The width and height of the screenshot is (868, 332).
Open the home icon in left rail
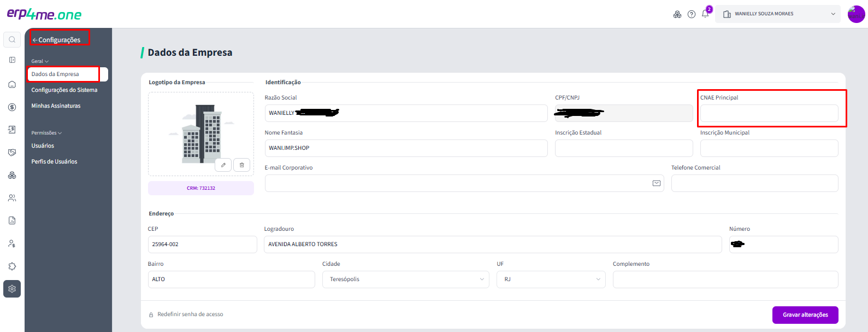pyautogui.click(x=12, y=84)
